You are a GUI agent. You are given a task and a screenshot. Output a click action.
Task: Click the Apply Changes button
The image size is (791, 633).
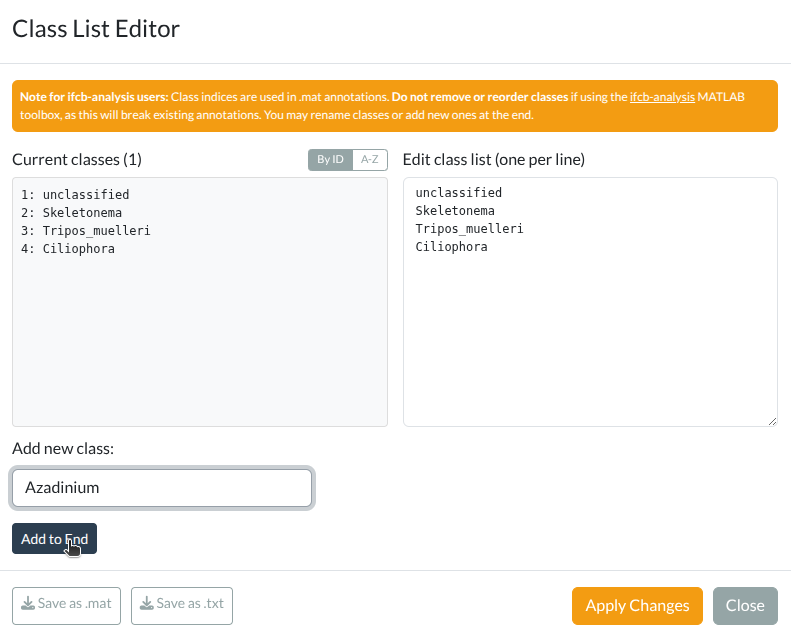[x=637, y=605]
